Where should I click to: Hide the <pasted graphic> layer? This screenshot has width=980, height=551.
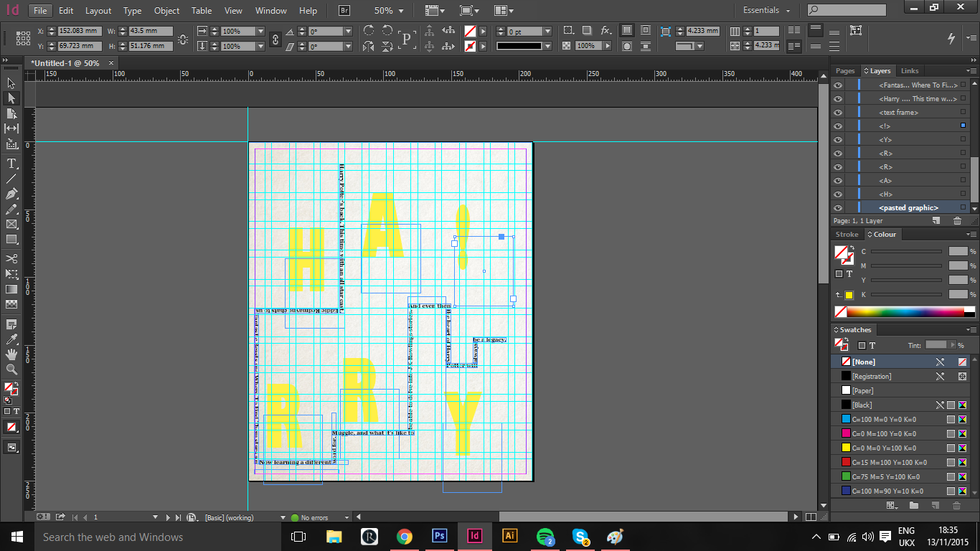tap(838, 207)
